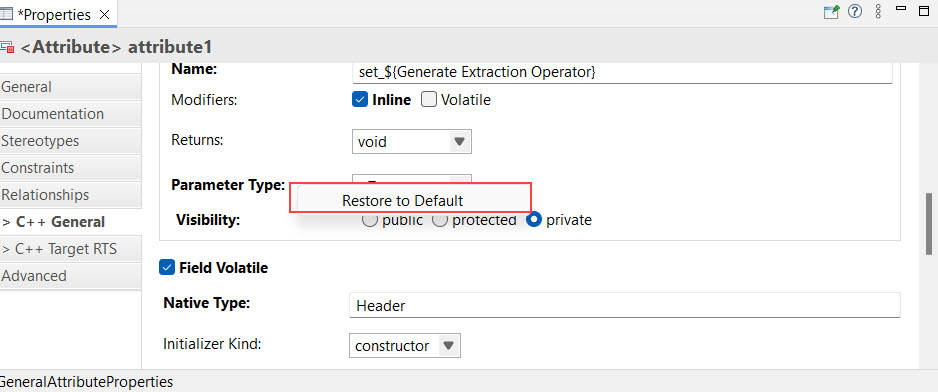Uncheck the Inline modifier checkbox

(x=360, y=100)
